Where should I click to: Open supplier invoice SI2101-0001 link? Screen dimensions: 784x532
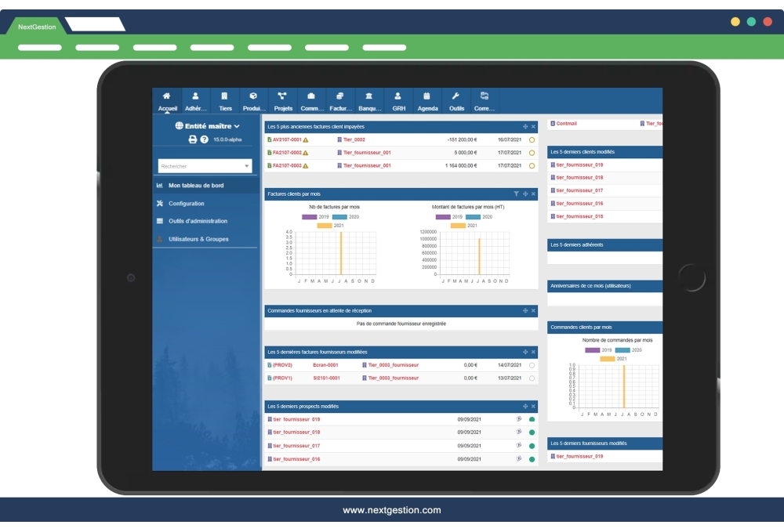pyautogui.click(x=326, y=378)
